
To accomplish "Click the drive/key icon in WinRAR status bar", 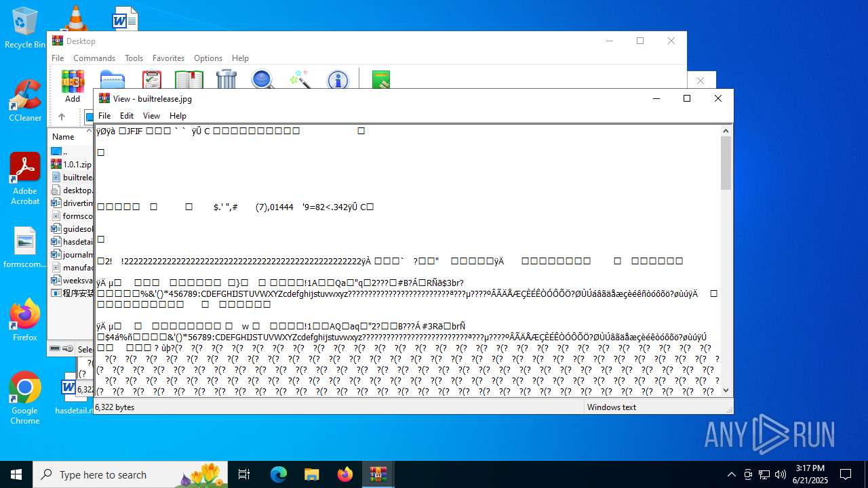I will (62, 348).
